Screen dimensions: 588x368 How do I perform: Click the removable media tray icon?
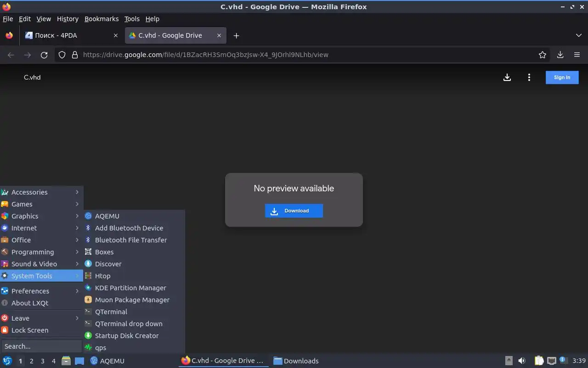pyautogui.click(x=509, y=361)
